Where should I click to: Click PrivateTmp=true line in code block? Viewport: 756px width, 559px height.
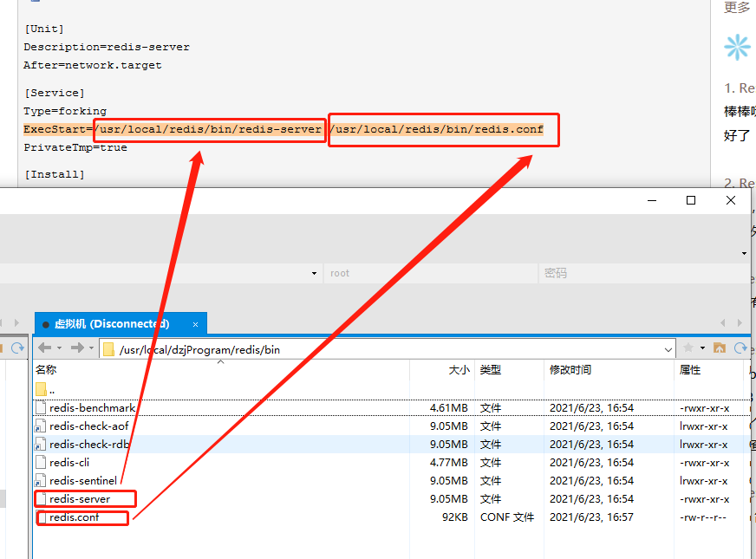tap(75, 147)
